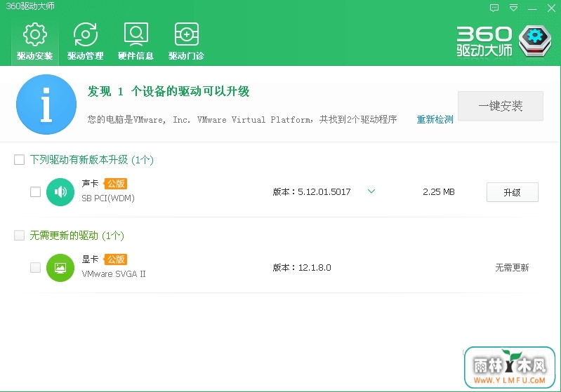Minimize the 360驱动大师 window

[x=532, y=8]
